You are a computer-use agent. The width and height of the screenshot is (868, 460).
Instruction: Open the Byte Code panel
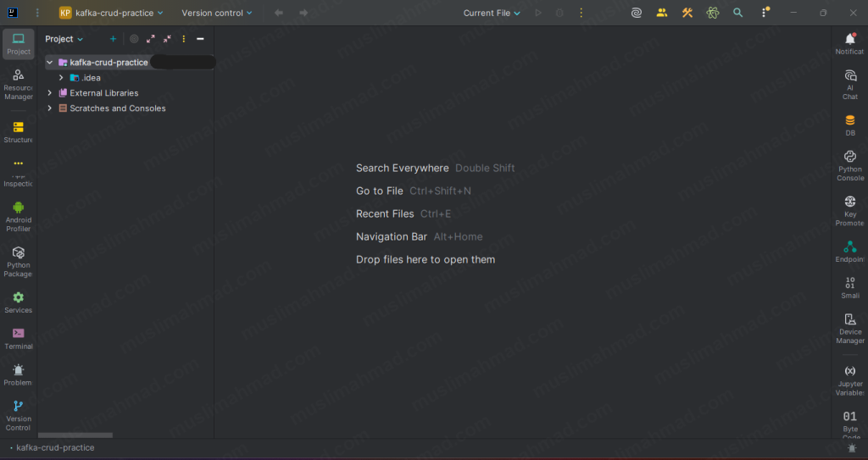(x=849, y=424)
